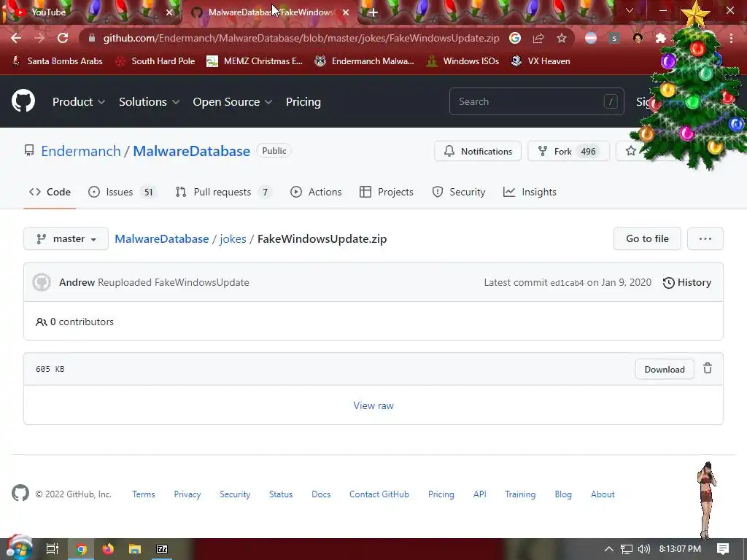The width and height of the screenshot is (747, 560).
Task: Delete file using trash icon
Action: coord(708,368)
